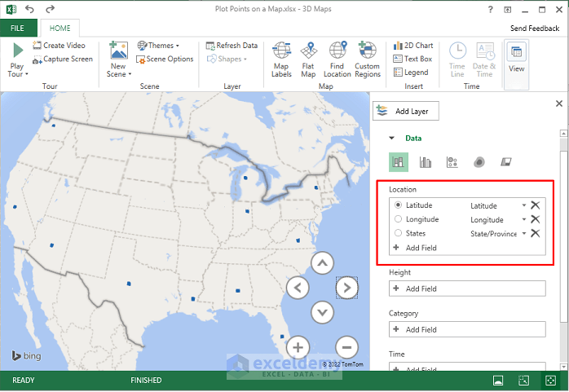
Task: Tilt map down with down arrow
Action: [322, 312]
